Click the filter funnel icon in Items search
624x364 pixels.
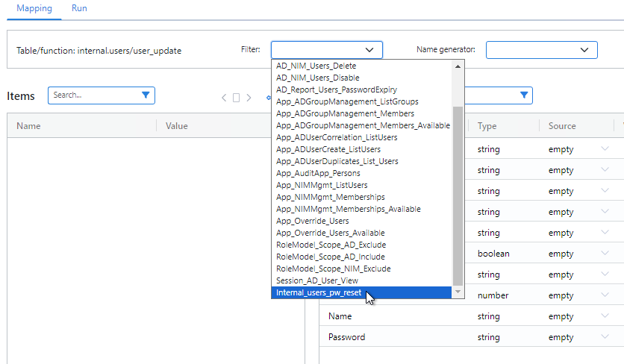point(146,95)
